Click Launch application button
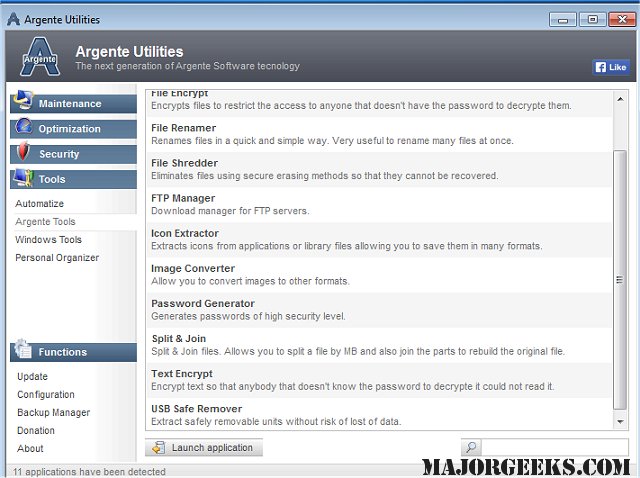 point(204,447)
